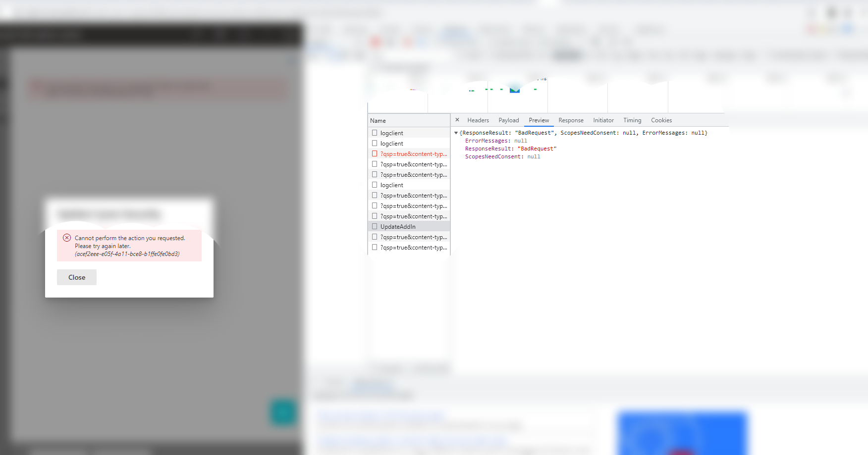The width and height of the screenshot is (868, 455).
Task: Click the red record button in the Network panel
Action: [375, 42]
